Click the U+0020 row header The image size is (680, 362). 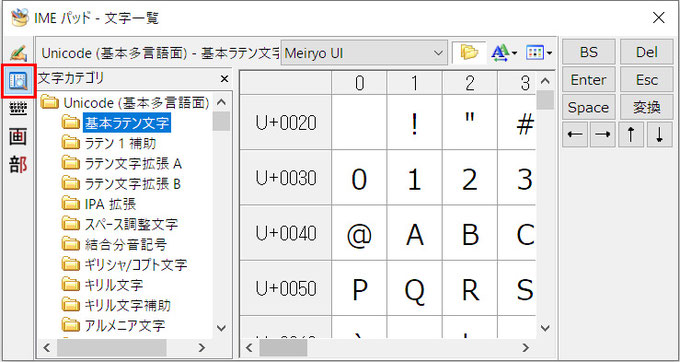coord(286,123)
